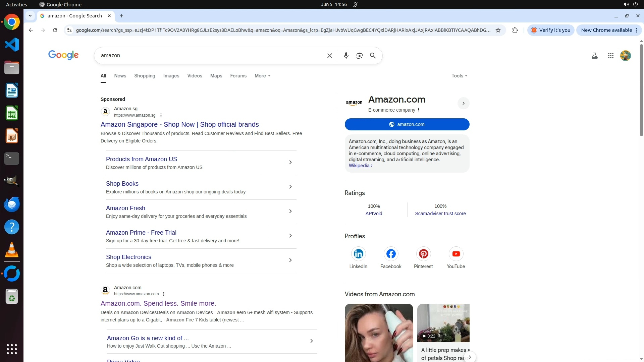
Task: Click the voice search microphone icon
Action: coord(346,56)
